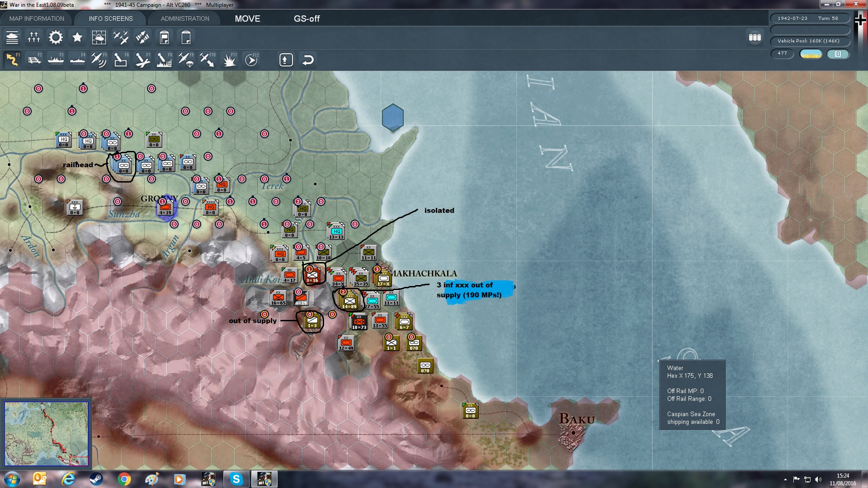Toggle the unit counter list icon
Screen dimensions: 868x488
click(x=12, y=38)
